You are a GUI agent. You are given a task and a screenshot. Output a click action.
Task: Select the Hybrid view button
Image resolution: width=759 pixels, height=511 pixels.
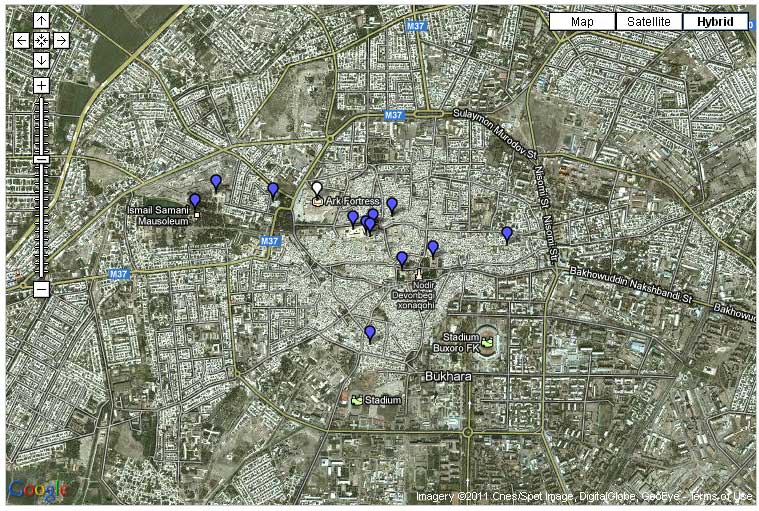715,21
